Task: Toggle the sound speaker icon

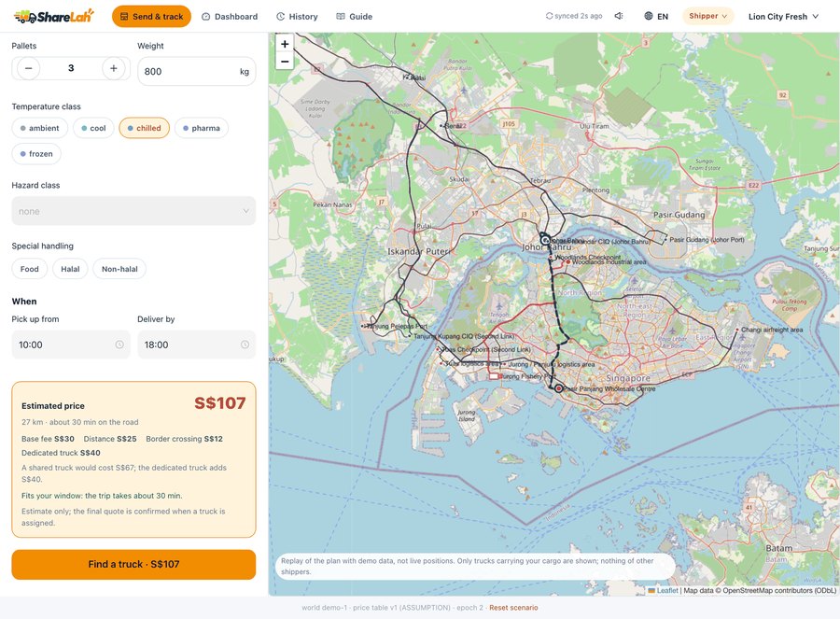Action: 619,16
